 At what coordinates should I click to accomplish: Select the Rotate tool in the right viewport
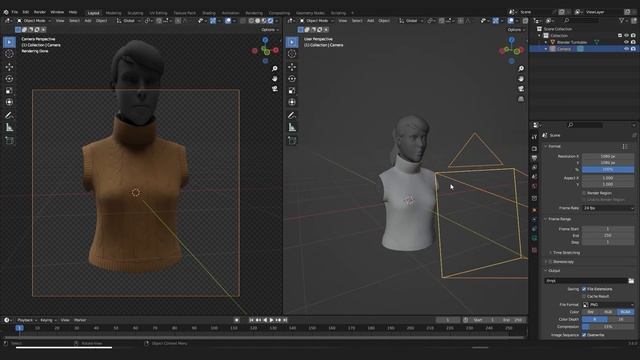click(x=292, y=79)
